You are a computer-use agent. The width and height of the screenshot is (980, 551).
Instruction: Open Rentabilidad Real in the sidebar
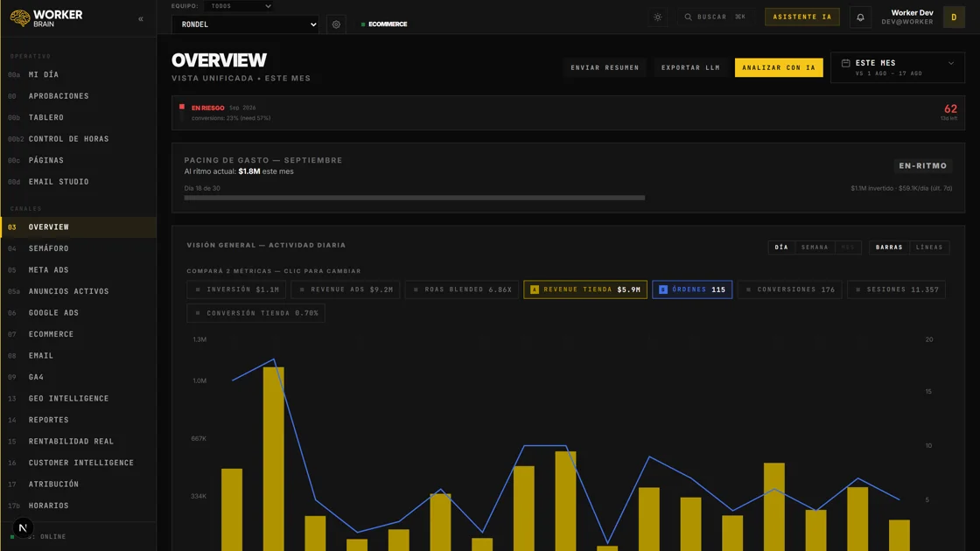coord(78,441)
